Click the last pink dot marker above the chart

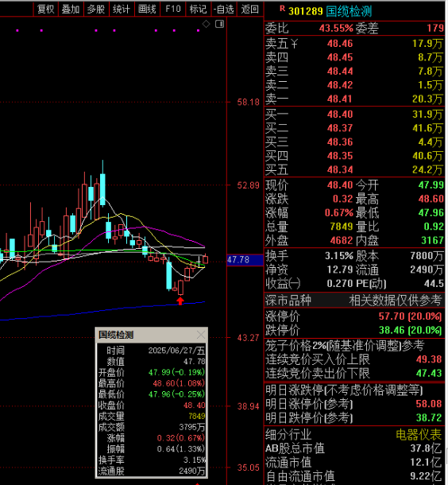pyautogui.click(x=199, y=30)
